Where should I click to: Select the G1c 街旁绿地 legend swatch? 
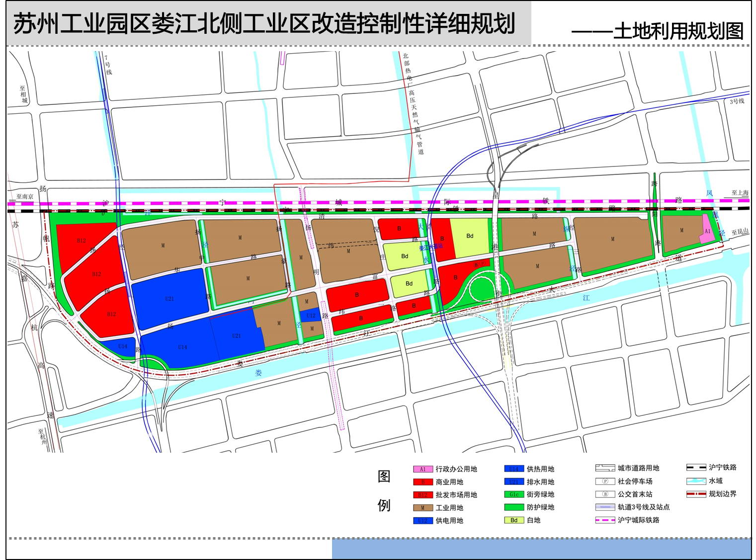(x=514, y=494)
